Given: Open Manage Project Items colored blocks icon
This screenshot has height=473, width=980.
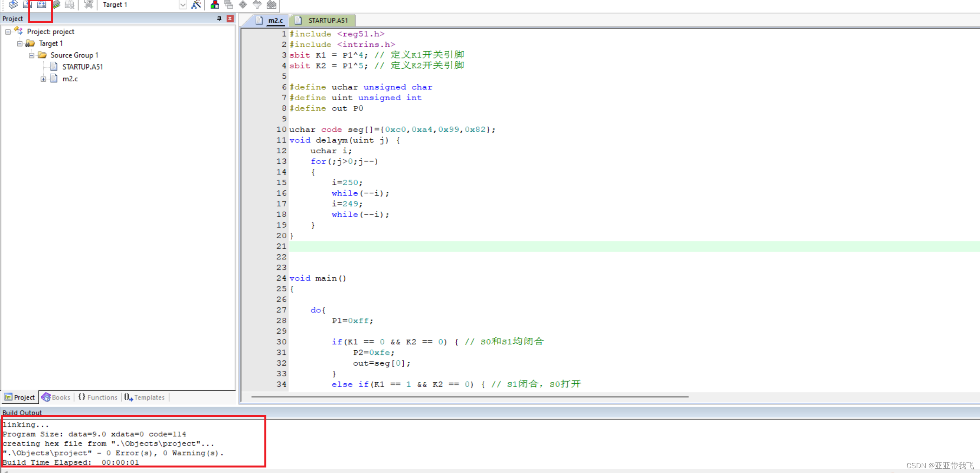Looking at the screenshot, I should tap(215, 4).
